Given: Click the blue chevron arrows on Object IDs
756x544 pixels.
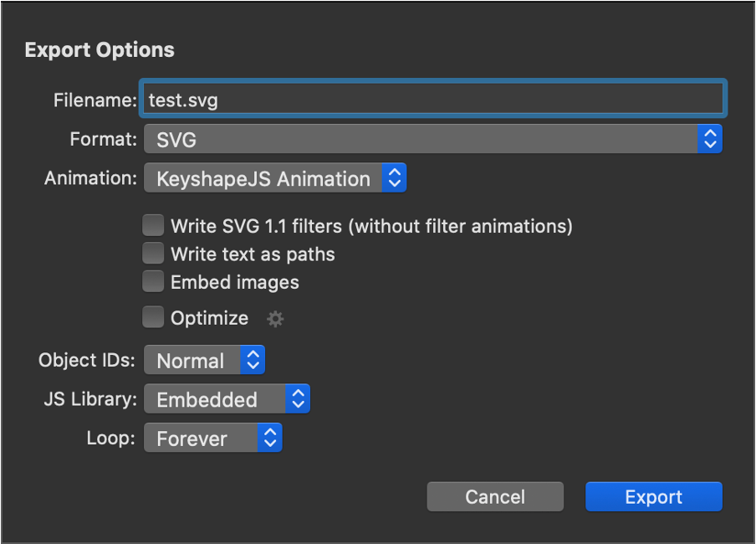Looking at the screenshot, I should click(253, 360).
